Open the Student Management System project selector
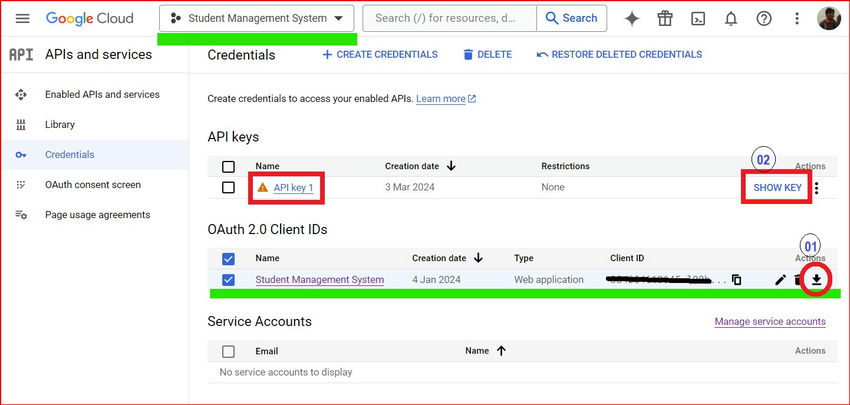The image size is (850, 405). [x=256, y=18]
